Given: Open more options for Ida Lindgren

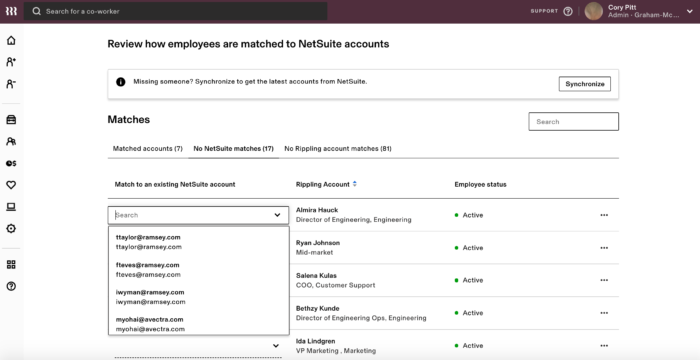Looking at the screenshot, I should click(x=604, y=346).
